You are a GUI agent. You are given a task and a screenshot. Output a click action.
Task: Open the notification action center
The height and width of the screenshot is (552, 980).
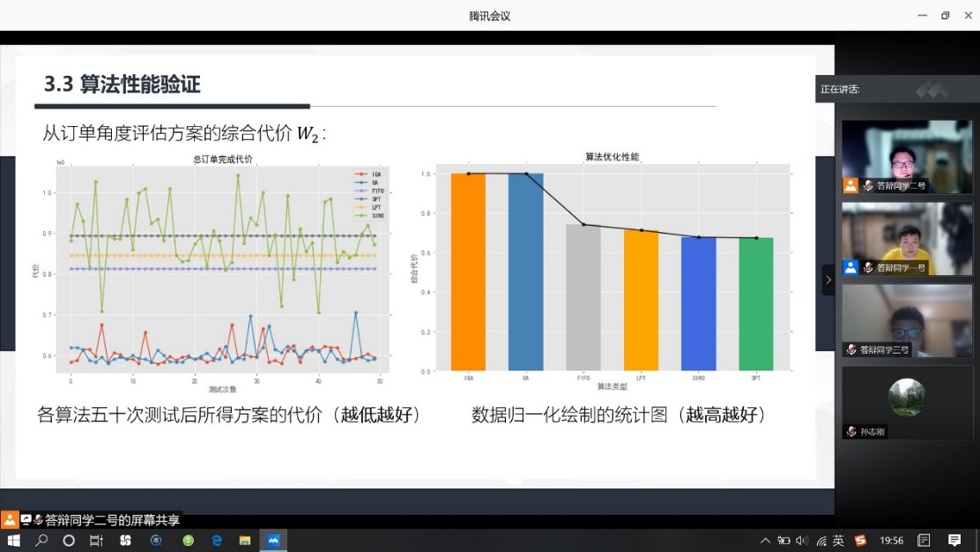coord(954,541)
